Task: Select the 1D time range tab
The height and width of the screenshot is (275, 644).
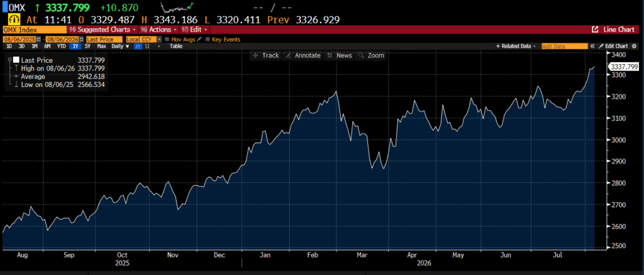Action: pos(9,46)
